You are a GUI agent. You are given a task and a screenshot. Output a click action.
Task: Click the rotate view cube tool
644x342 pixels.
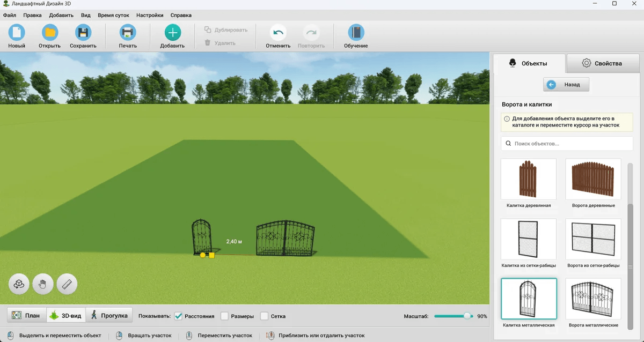click(x=19, y=284)
